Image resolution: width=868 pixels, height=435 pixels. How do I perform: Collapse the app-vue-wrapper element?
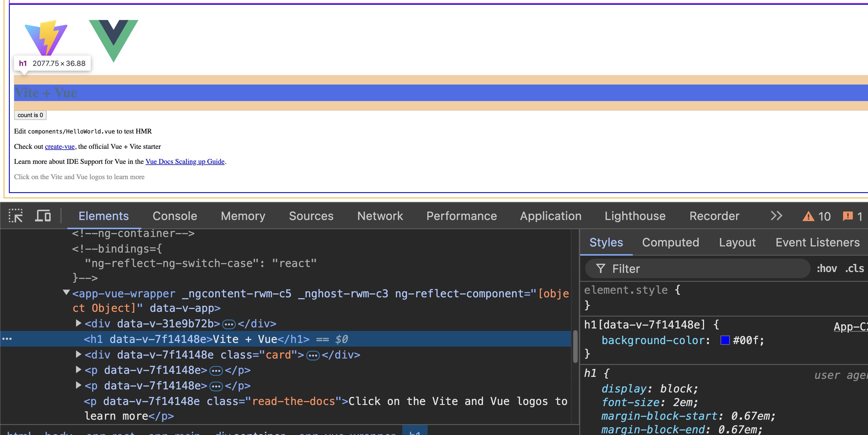[66, 293]
